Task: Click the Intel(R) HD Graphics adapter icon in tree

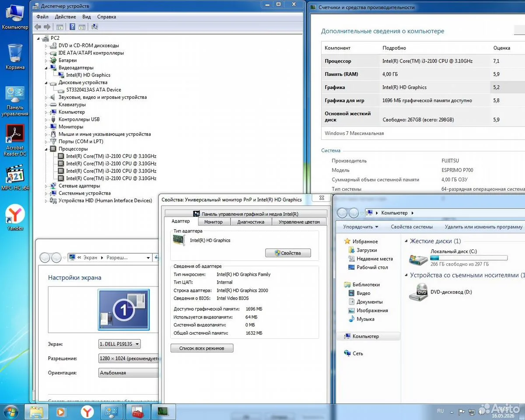Action: [61, 75]
